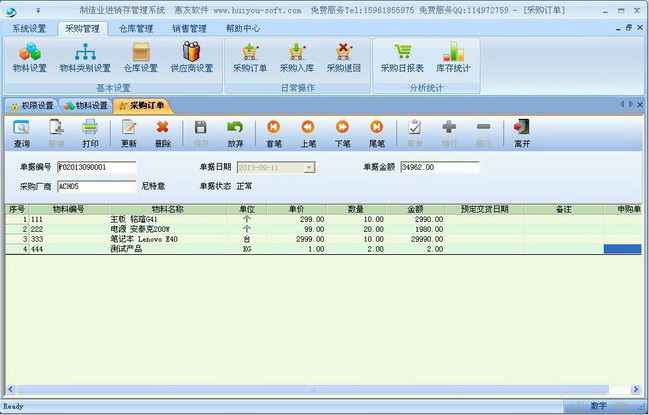
Task: Open the 帮助中心 tab
Action: [x=243, y=29]
